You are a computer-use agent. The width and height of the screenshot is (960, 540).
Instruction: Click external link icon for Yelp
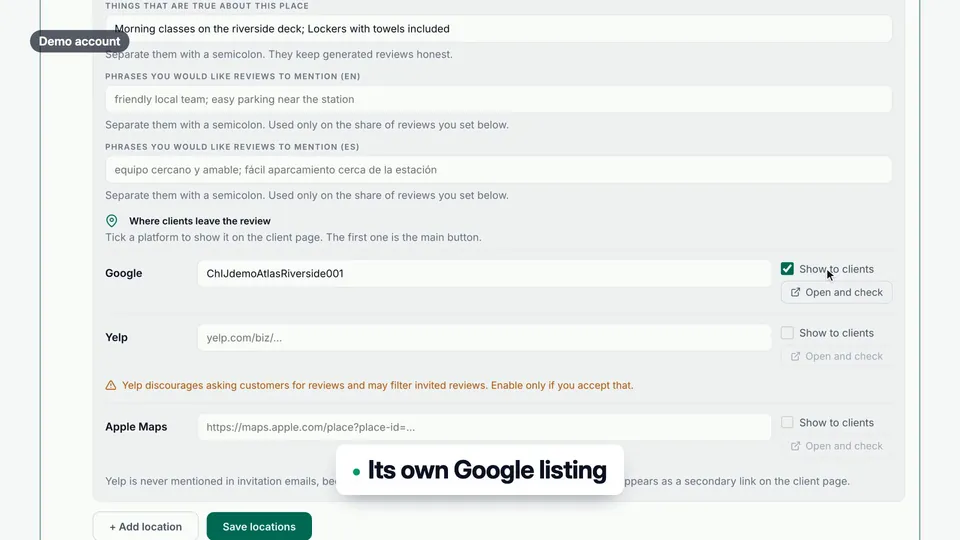pyautogui.click(x=795, y=356)
